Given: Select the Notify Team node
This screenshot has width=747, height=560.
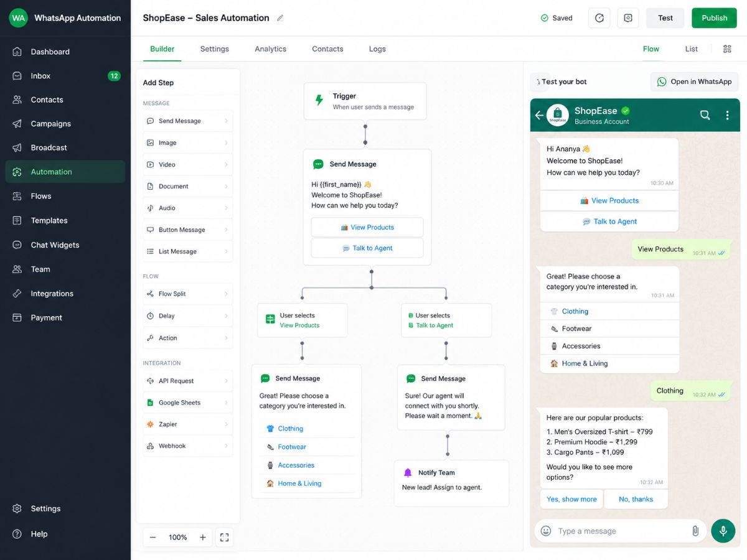Looking at the screenshot, I should coord(451,483).
